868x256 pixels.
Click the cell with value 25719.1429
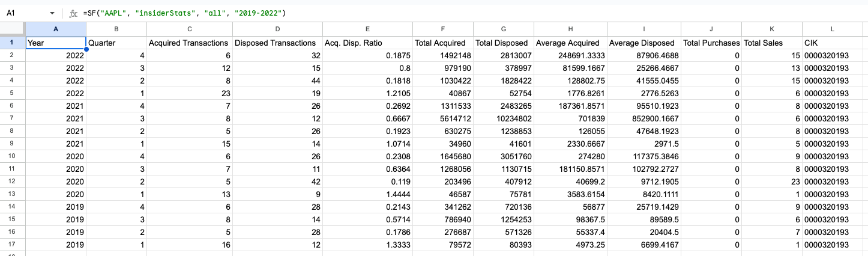[x=644, y=207]
